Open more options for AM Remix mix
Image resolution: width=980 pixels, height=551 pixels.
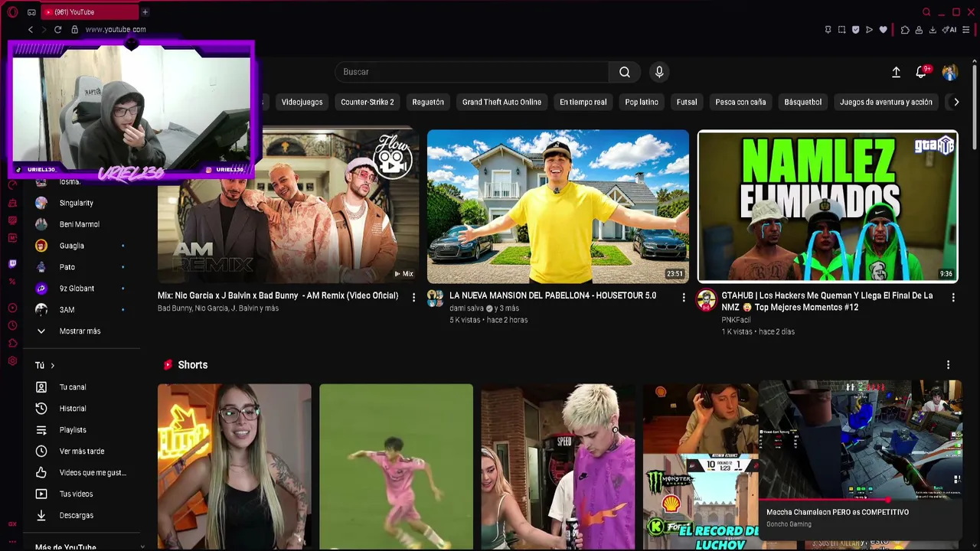click(413, 297)
